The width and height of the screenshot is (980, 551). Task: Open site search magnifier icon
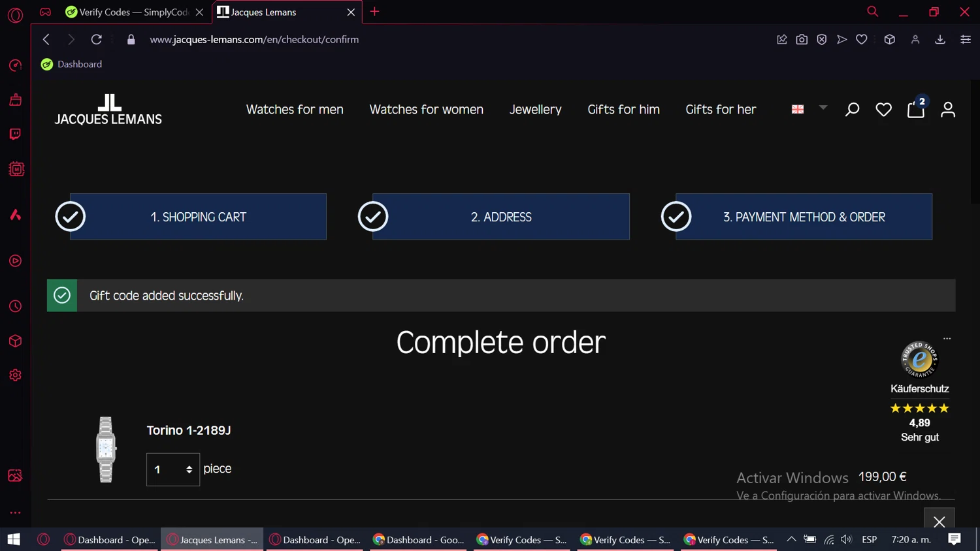852,110
